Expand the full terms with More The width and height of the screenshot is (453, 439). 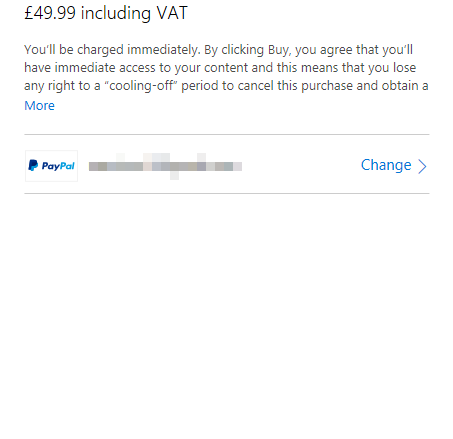(39, 106)
